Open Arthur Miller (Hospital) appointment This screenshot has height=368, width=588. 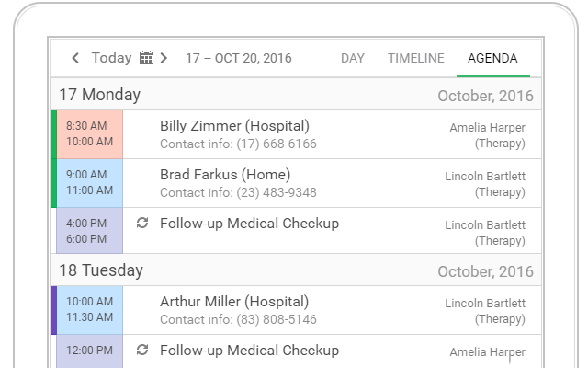tap(234, 302)
